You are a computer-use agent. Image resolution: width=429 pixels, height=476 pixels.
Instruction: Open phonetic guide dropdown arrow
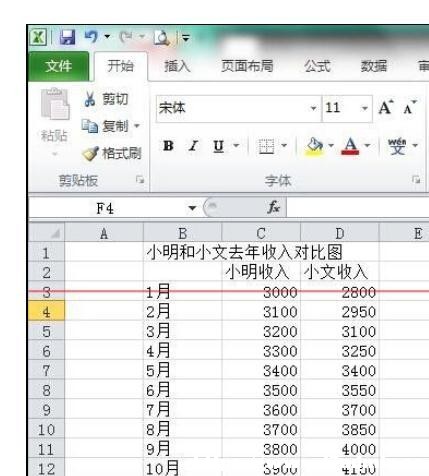(415, 145)
